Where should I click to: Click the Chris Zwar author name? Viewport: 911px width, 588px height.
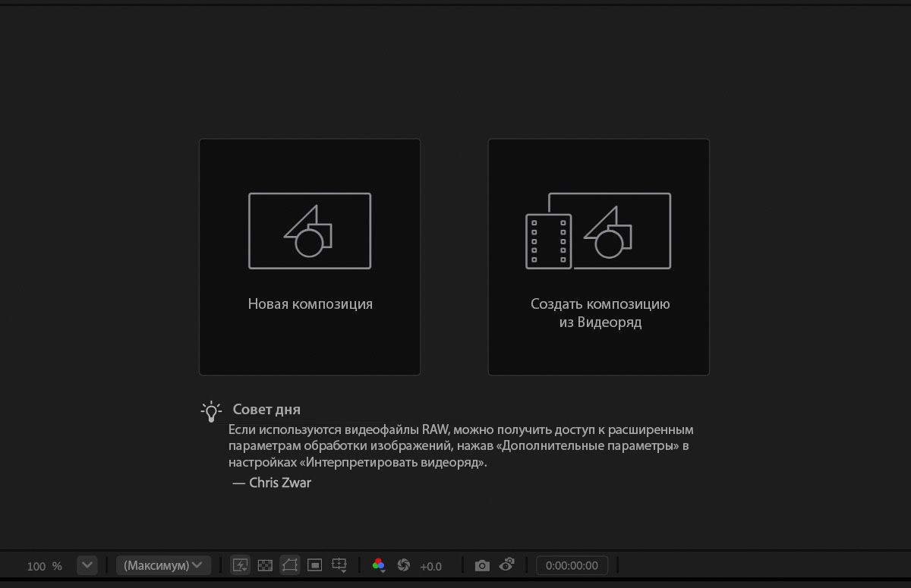point(280,483)
